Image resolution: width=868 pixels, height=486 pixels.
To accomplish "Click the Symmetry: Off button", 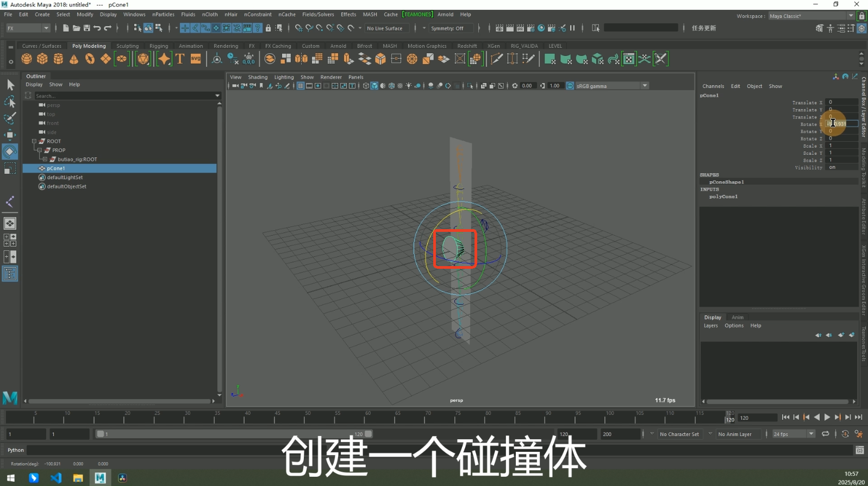I will tap(447, 28).
